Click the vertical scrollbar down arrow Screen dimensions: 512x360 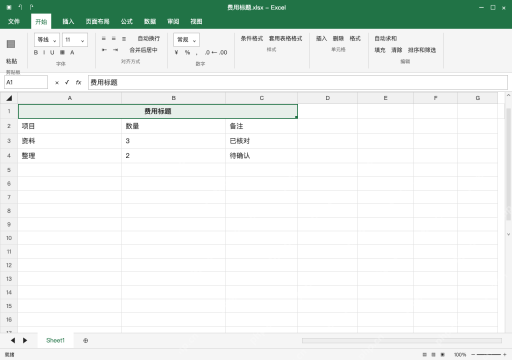(x=508, y=234)
